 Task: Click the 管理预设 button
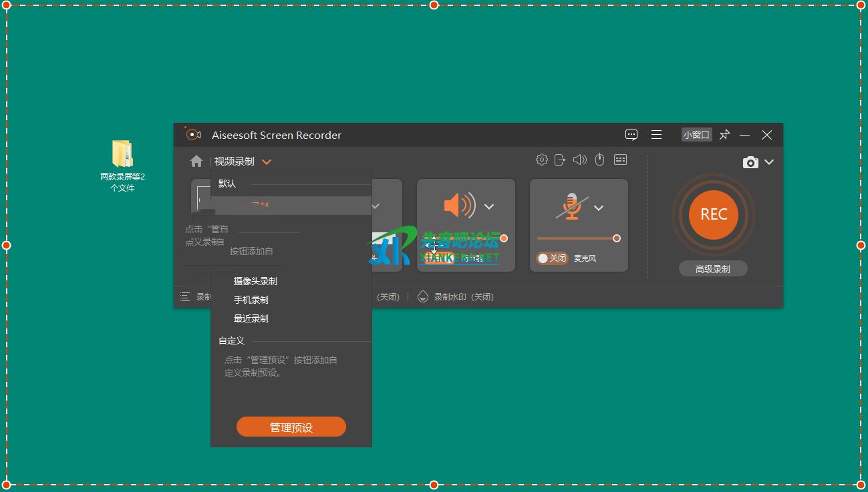click(x=291, y=427)
